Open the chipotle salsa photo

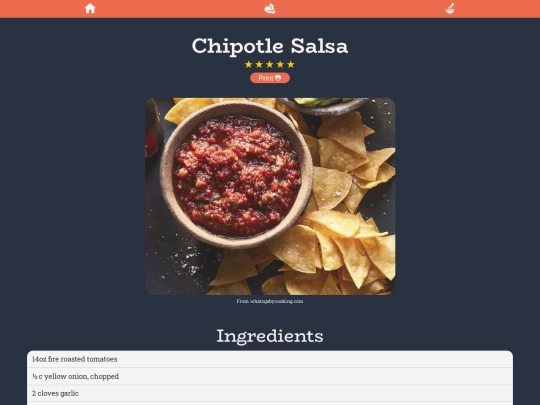tap(270, 196)
